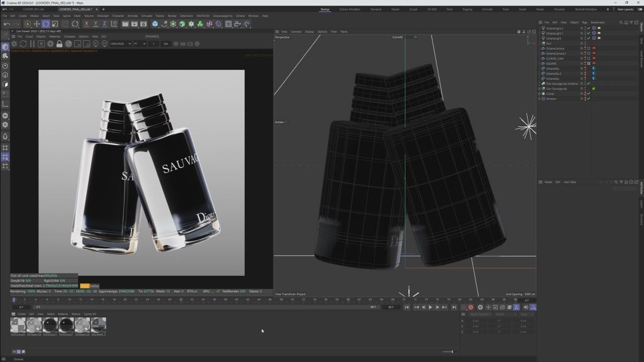Open viewport Cameras menu
This screenshot has width=644, height=362.
pyautogui.click(x=296, y=31)
